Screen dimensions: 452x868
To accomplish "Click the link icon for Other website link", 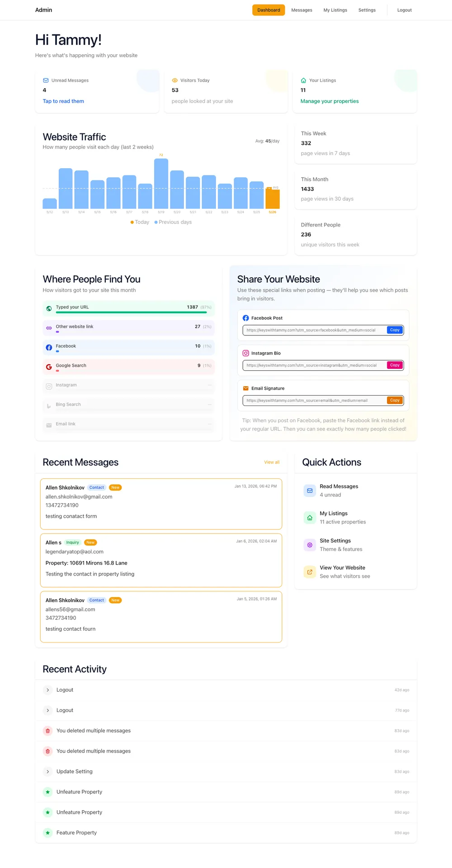I will click(x=49, y=328).
